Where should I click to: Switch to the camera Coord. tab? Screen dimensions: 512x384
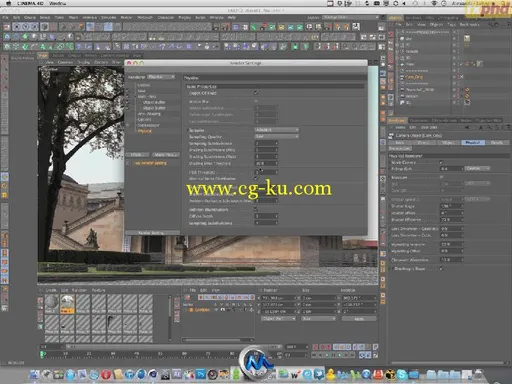click(423, 143)
